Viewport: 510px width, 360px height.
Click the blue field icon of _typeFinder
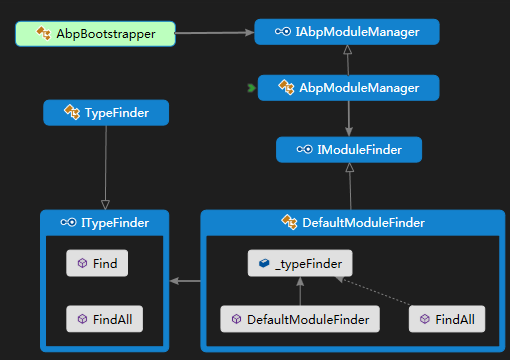[264, 263]
